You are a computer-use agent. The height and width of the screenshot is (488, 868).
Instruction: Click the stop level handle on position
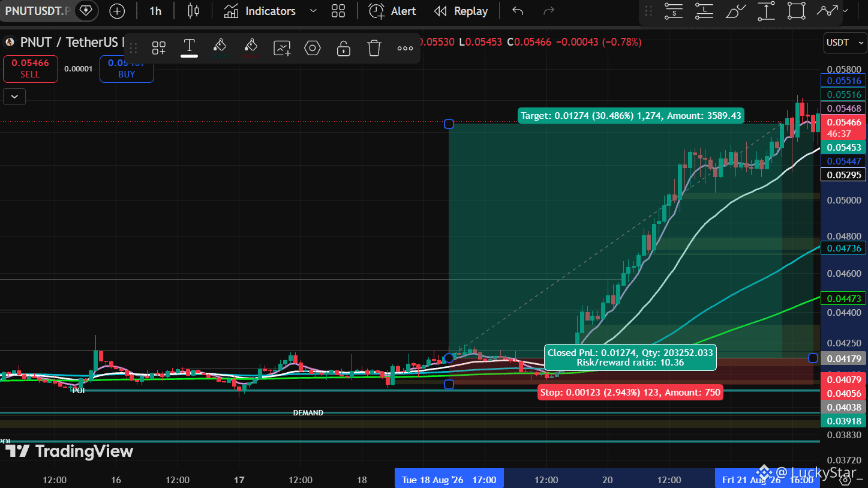(x=449, y=384)
